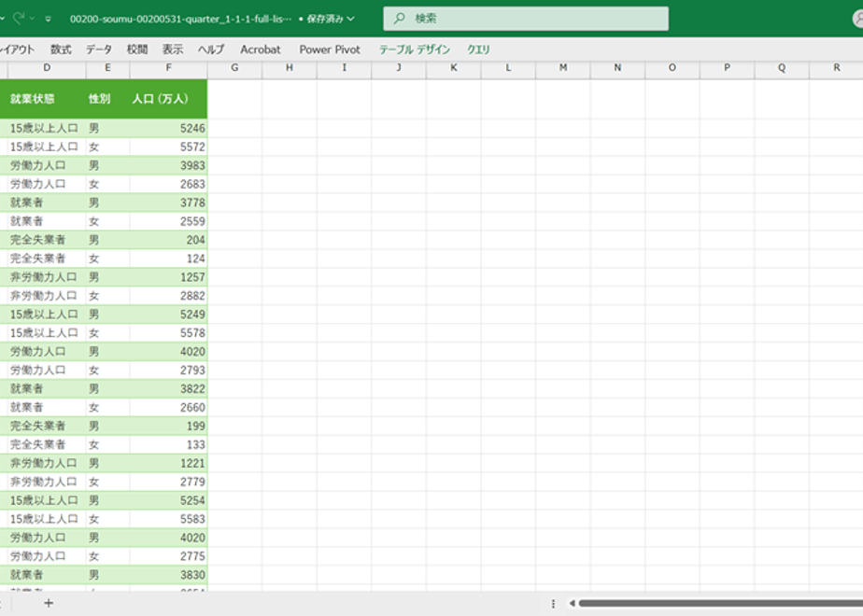Select the cell with value 133
This screenshot has height=616, width=863.
click(168, 444)
